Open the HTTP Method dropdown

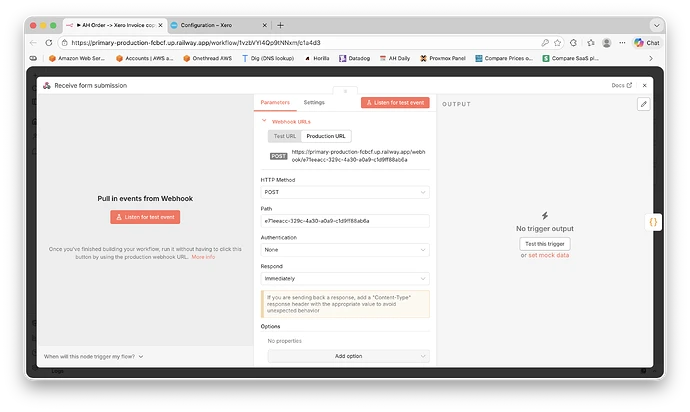click(345, 191)
